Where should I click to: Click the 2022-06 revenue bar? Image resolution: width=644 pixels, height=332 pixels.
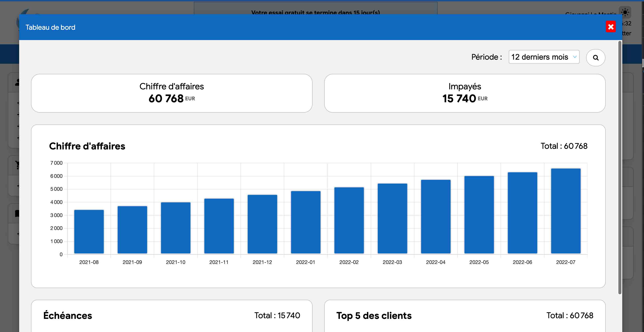tap(523, 213)
